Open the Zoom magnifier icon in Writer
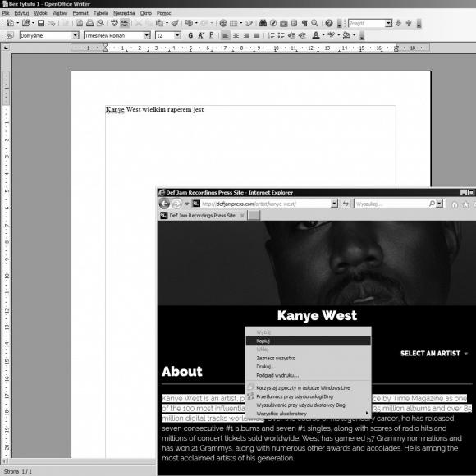The image size is (476, 476). click(315, 23)
